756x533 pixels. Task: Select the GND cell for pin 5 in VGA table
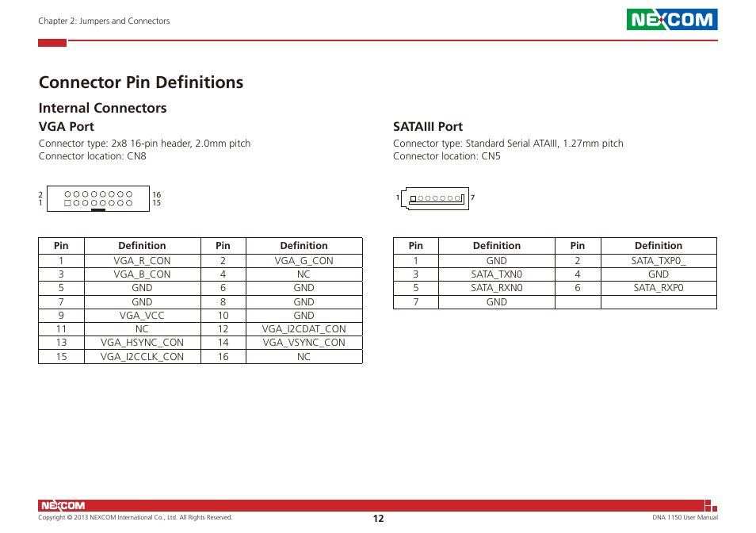142,287
